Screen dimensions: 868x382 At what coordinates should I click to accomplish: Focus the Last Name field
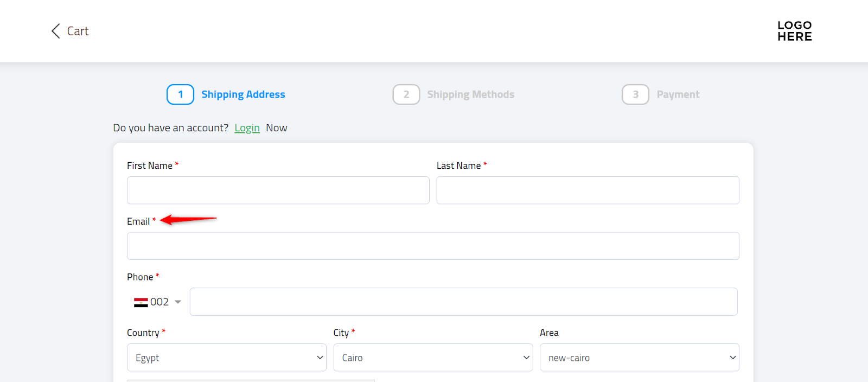coord(588,190)
